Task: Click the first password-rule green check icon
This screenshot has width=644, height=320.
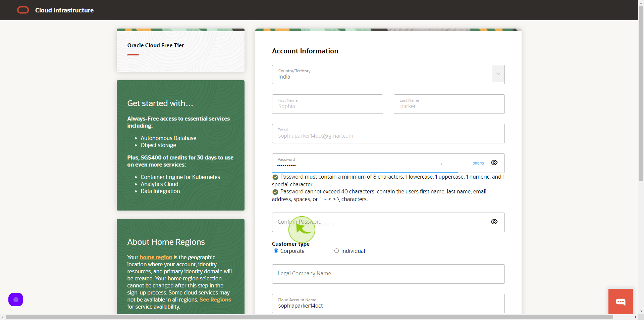Action: (275, 177)
